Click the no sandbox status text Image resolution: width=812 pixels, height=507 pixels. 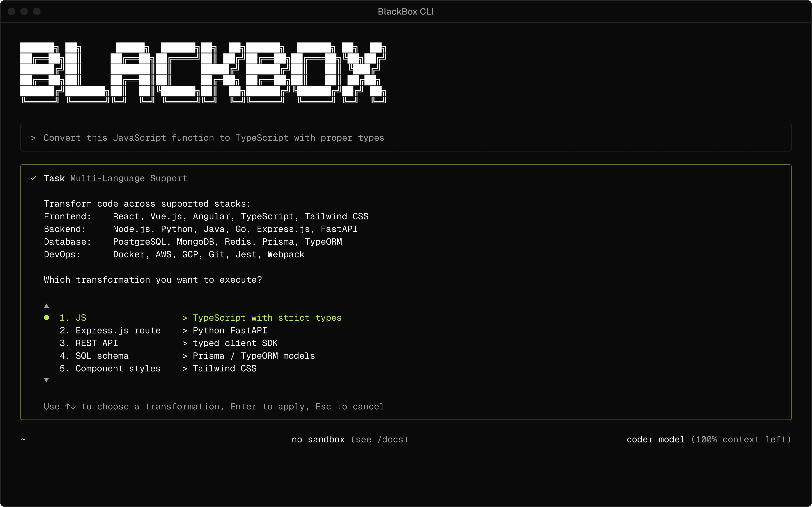318,440
